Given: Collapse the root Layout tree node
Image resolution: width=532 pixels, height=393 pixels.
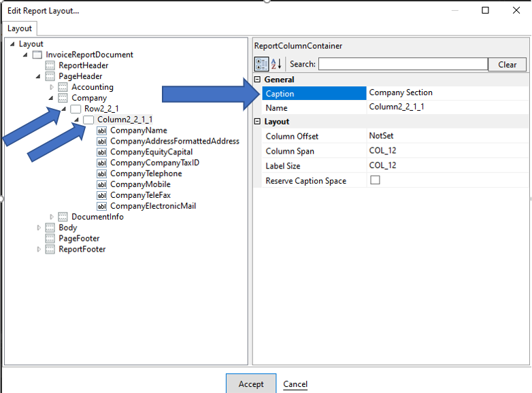Looking at the screenshot, I should tap(12, 44).
